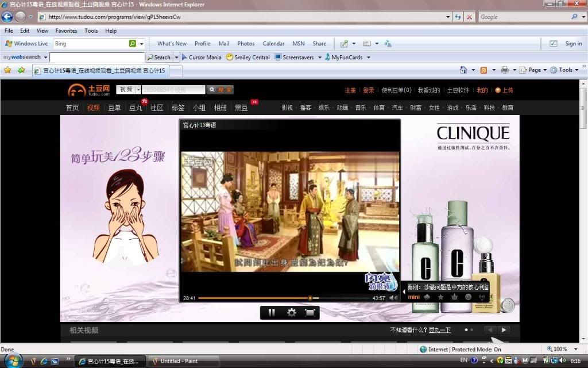Mute the video volume speaker
588x368 pixels.
[393, 298]
